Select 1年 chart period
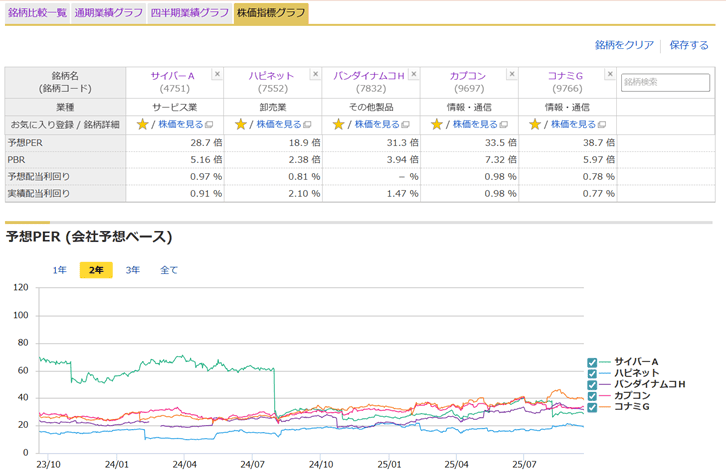Screen dimensions: 726x472 [x=60, y=270]
